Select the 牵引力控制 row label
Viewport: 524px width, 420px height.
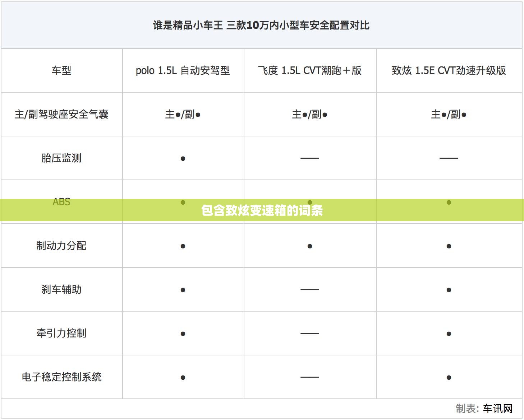point(61,333)
